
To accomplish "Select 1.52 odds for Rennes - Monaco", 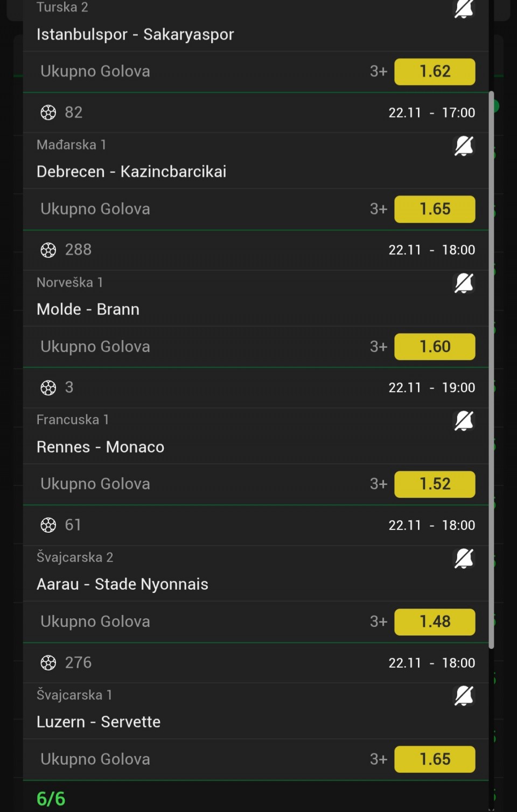I will pos(435,484).
